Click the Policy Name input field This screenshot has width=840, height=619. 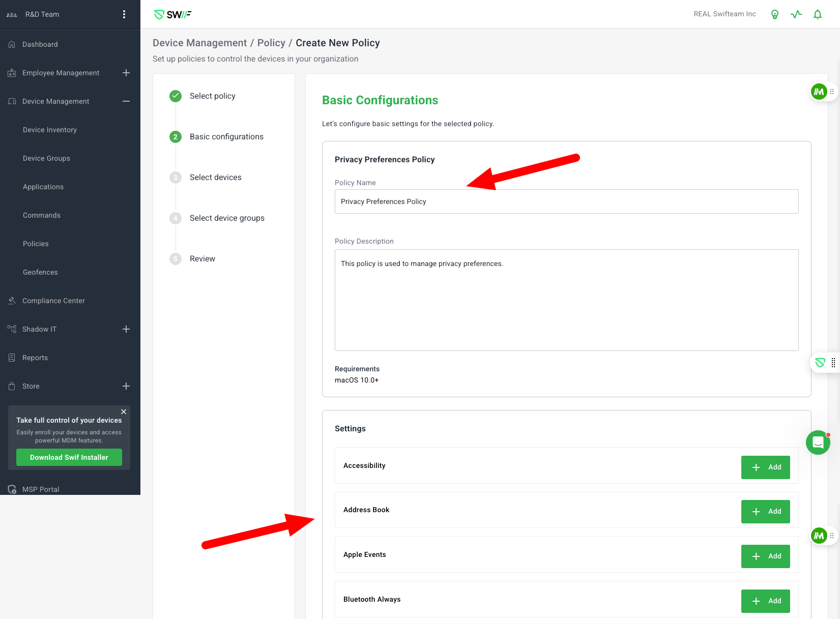coord(566,201)
